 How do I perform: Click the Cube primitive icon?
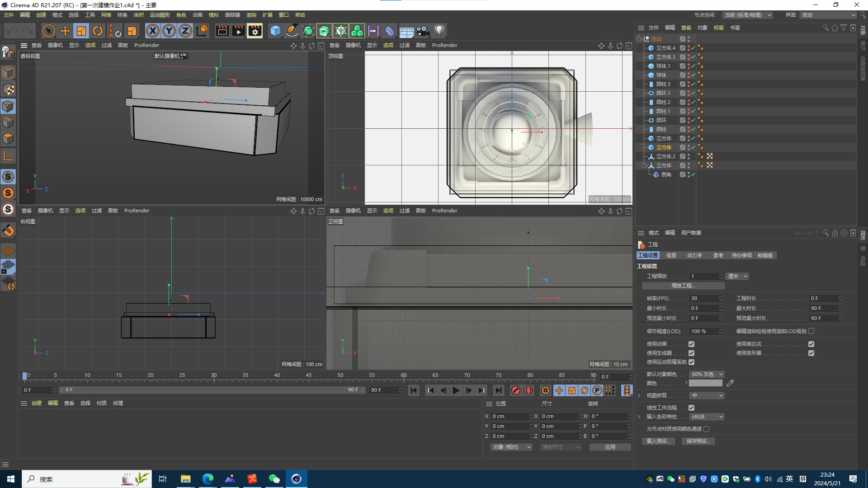tap(275, 31)
